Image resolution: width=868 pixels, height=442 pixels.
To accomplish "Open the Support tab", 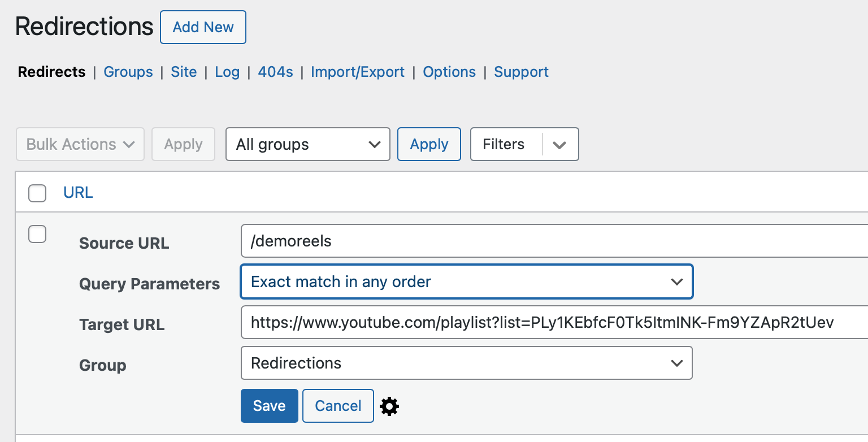I will point(521,72).
